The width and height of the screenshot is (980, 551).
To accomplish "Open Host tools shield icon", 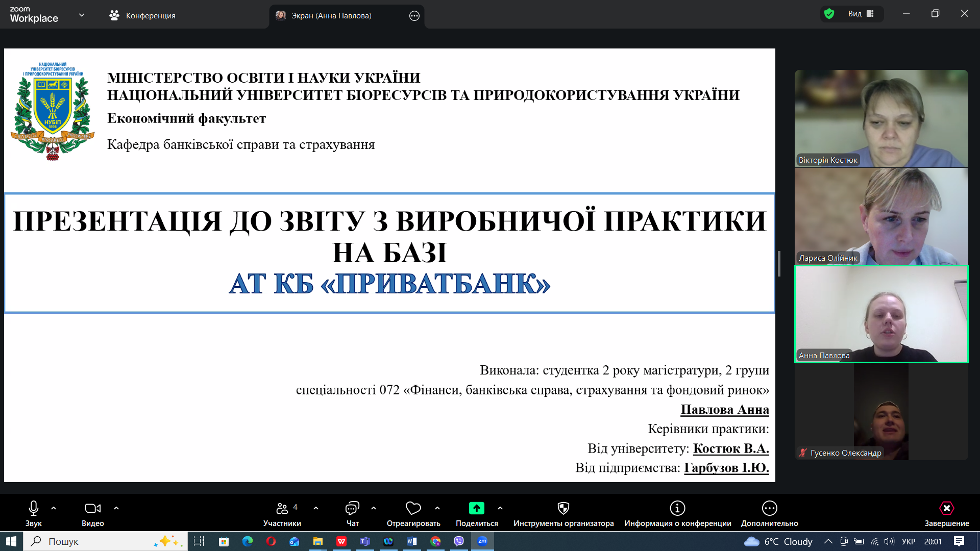I will coord(563,509).
